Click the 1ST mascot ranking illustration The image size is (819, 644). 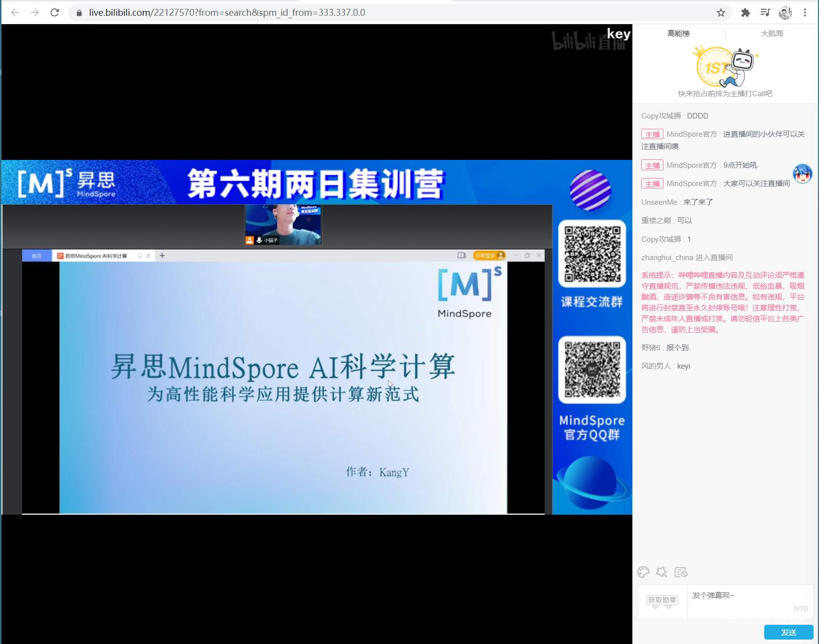point(725,67)
